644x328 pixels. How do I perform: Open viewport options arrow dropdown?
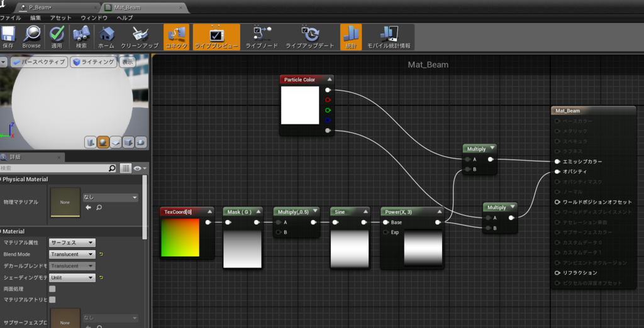click(4, 62)
